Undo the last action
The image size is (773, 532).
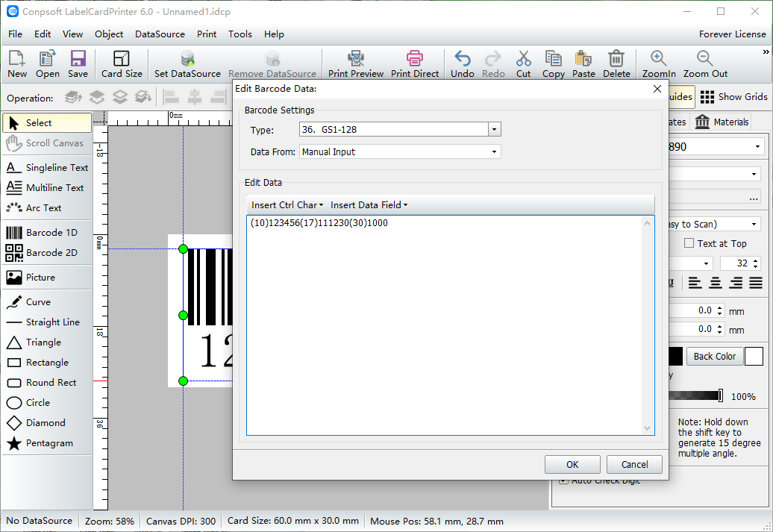pyautogui.click(x=462, y=64)
